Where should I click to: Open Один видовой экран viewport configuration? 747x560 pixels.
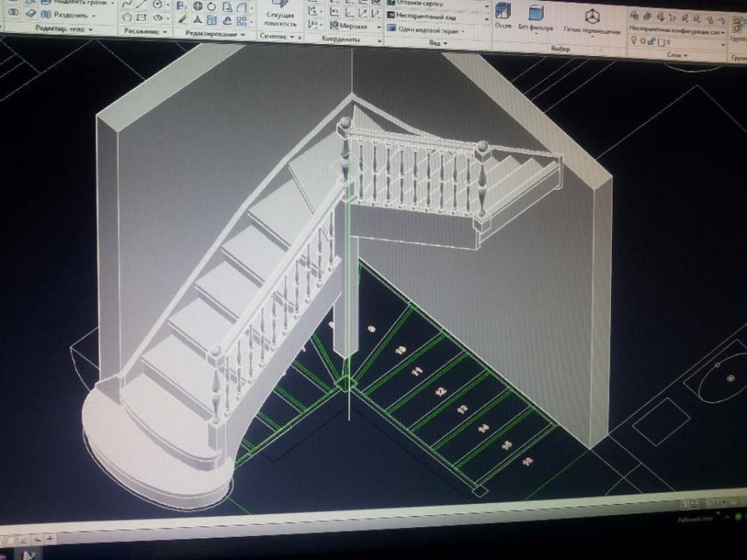429,30
